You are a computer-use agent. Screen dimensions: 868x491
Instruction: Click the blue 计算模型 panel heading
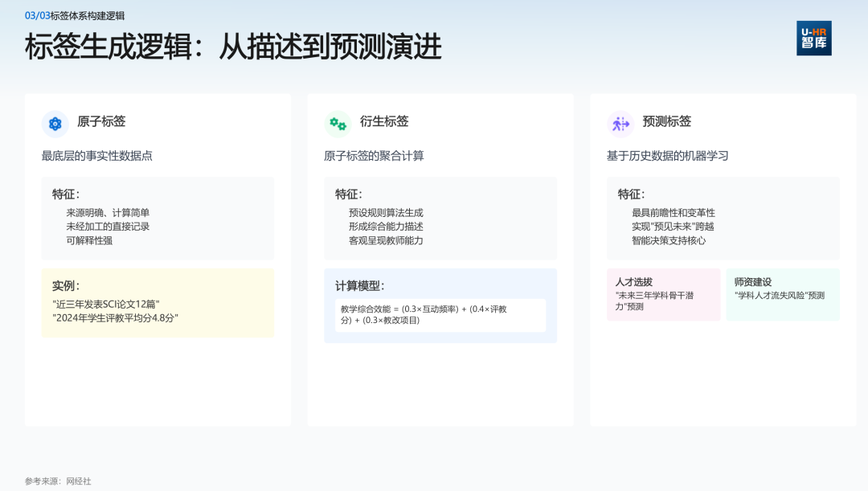(359, 285)
